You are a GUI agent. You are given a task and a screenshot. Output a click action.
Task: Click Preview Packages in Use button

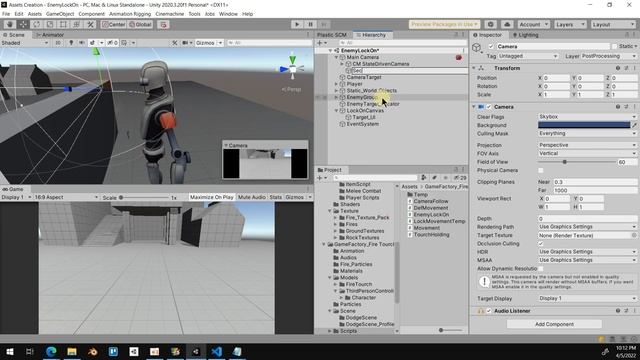coord(444,24)
